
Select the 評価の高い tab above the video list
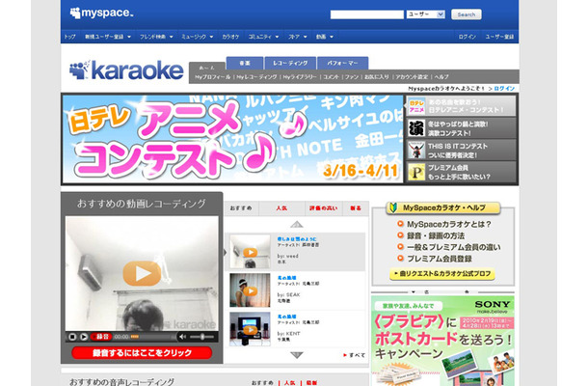click(323, 208)
